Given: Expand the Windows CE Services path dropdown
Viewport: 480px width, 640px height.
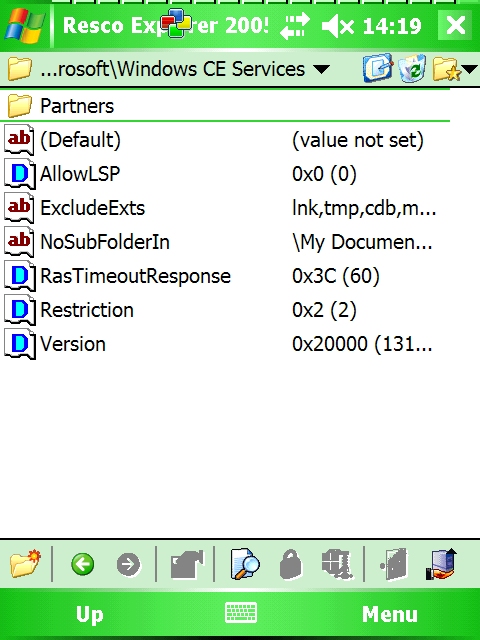Looking at the screenshot, I should (322, 69).
